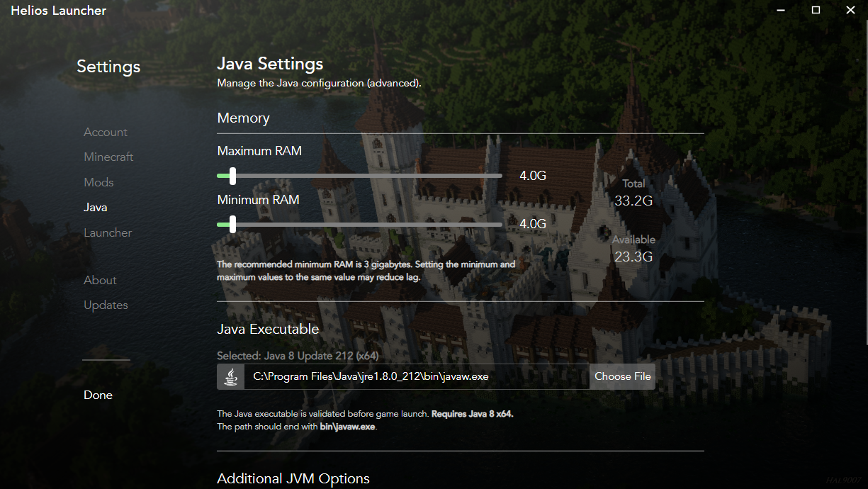
Task: Click the Java Executable heading
Action: click(268, 330)
